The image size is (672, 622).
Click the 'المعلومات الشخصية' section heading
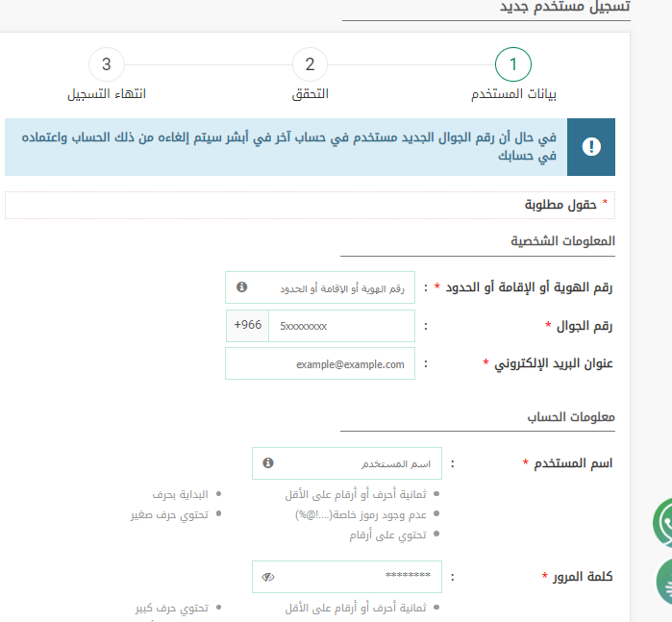click(x=562, y=241)
